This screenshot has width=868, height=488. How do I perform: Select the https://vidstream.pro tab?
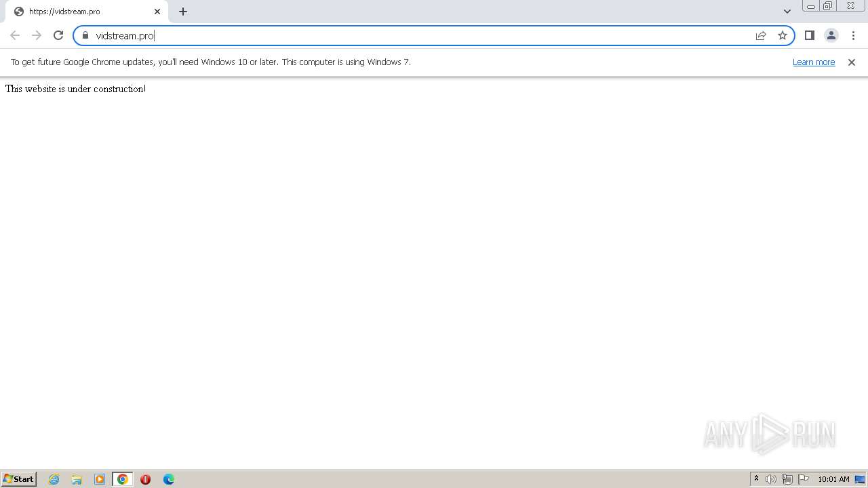87,12
